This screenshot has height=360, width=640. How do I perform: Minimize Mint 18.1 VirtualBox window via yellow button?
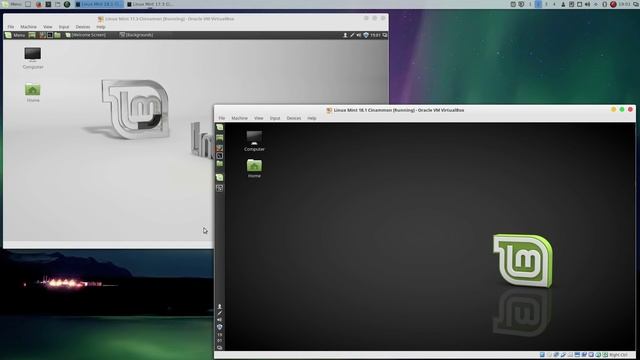[613, 109]
